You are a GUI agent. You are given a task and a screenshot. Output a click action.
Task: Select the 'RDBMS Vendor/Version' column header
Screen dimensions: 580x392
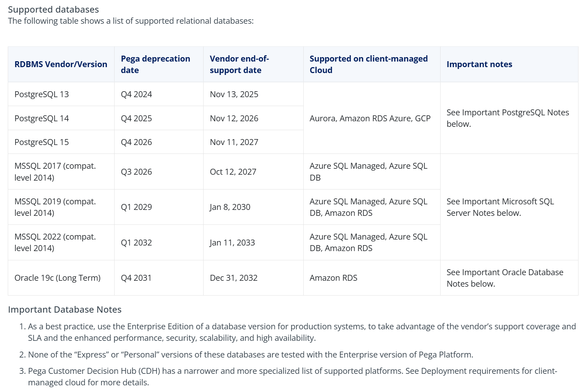pos(61,65)
